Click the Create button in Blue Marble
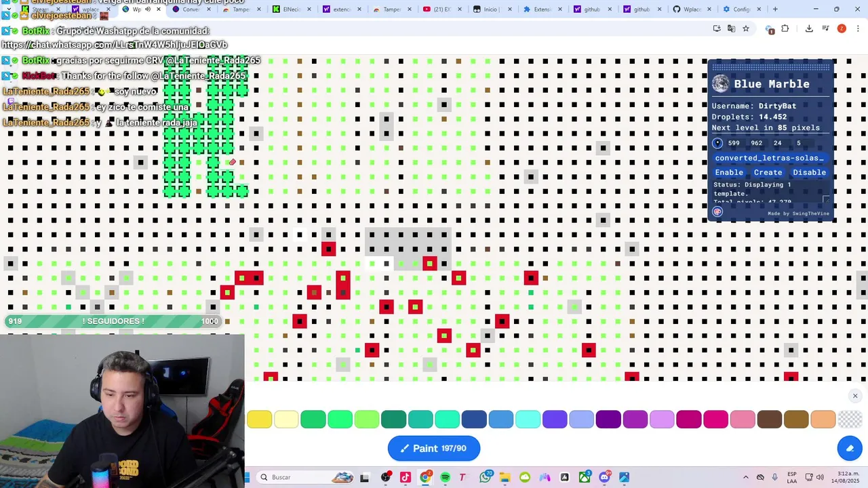The width and height of the screenshot is (868, 488). (x=768, y=172)
